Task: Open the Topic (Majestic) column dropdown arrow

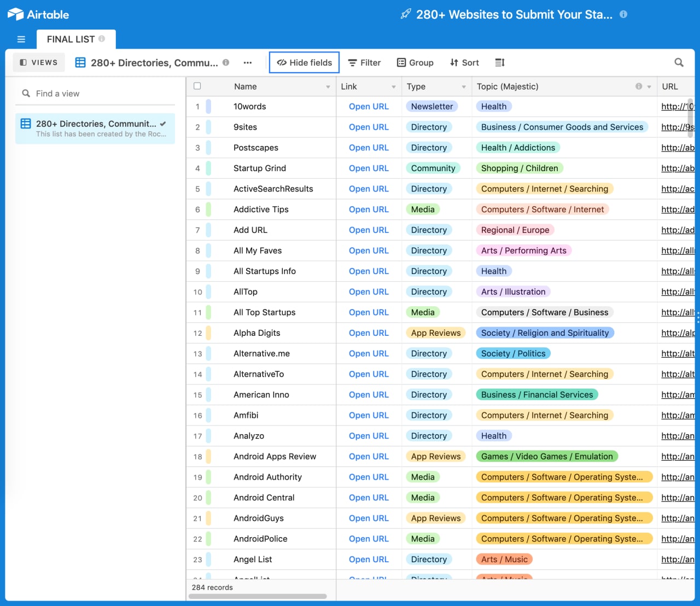Action: tap(649, 87)
